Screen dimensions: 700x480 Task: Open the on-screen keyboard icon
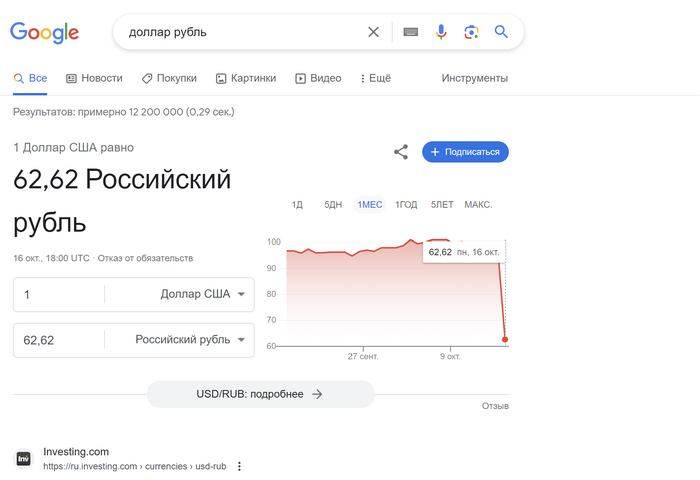coord(410,32)
